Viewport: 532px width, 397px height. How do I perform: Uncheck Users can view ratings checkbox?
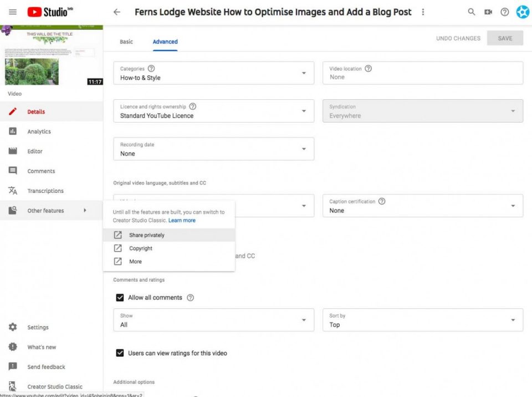[x=120, y=353]
